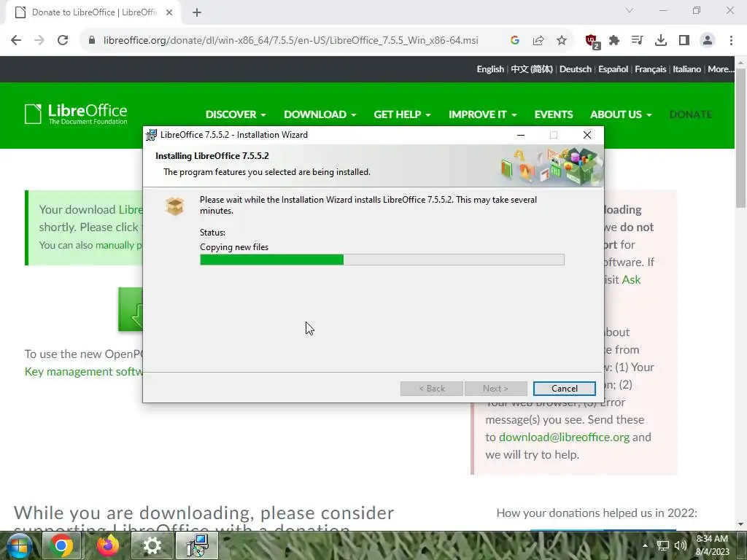Click the installation progress bar
Viewport: 747px width, 560px height.
click(x=382, y=260)
